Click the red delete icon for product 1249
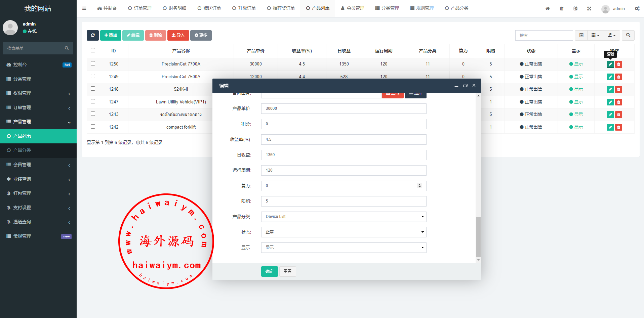Viewport: 644px width, 318px height. 618,77
